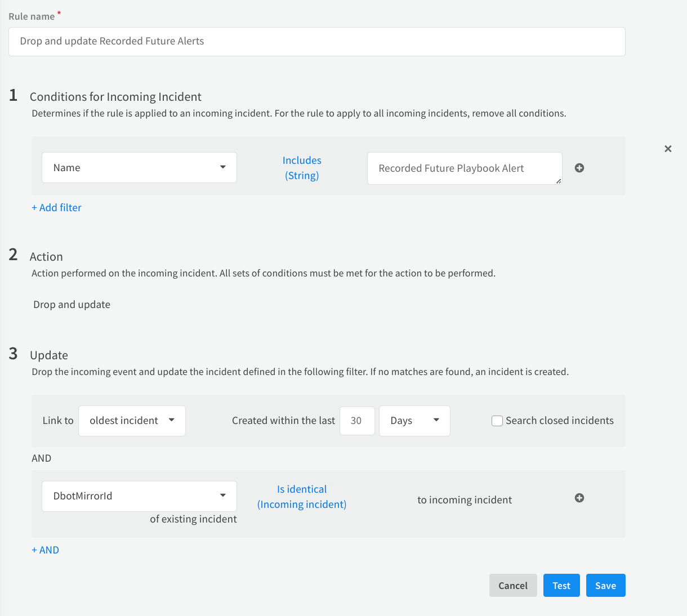This screenshot has width=687, height=616.
Task: Click the + Add filter link
Action: [56, 208]
